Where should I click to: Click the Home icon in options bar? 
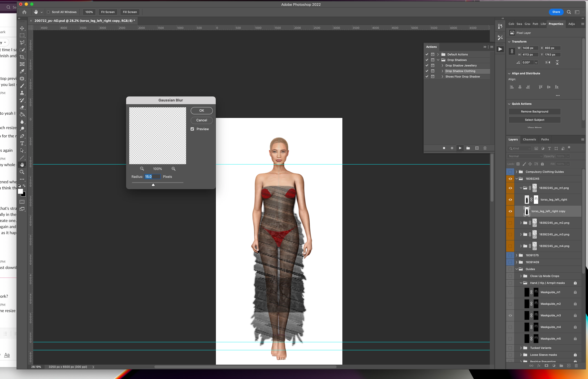(24, 12)
